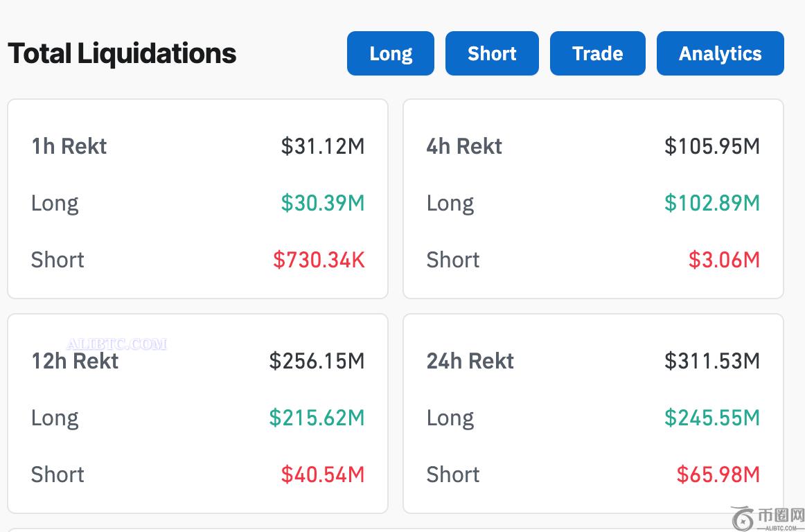The height and width of the screenshot is (532, 805).
Task: Click the Short row label in the 4h card
Action: pyautogui.click(x=453, y=260)
